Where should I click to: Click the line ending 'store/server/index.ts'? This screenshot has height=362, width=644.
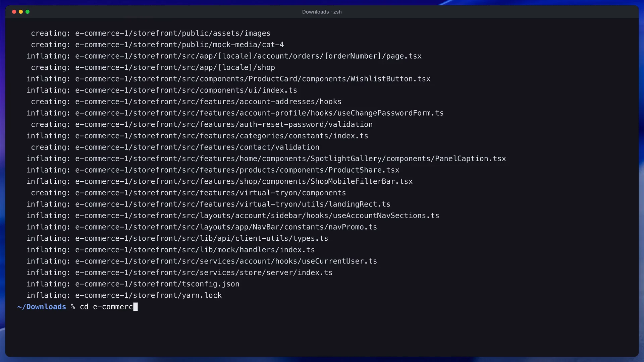pyautogui.click(x=179, y=273)
